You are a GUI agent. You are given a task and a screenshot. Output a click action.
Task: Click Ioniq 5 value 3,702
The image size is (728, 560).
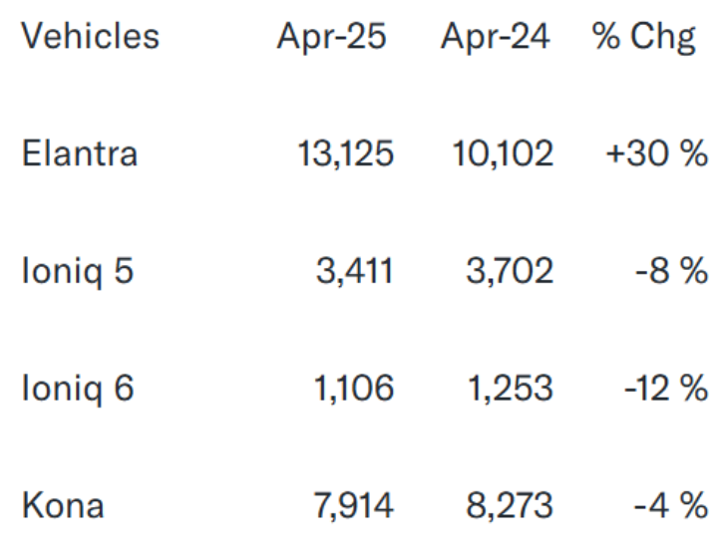tap(509, 271)
